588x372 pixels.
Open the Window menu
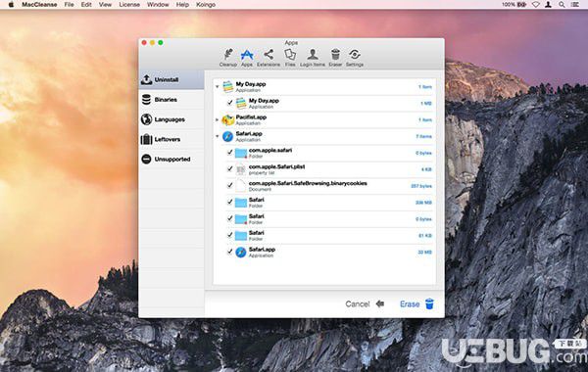158,5
